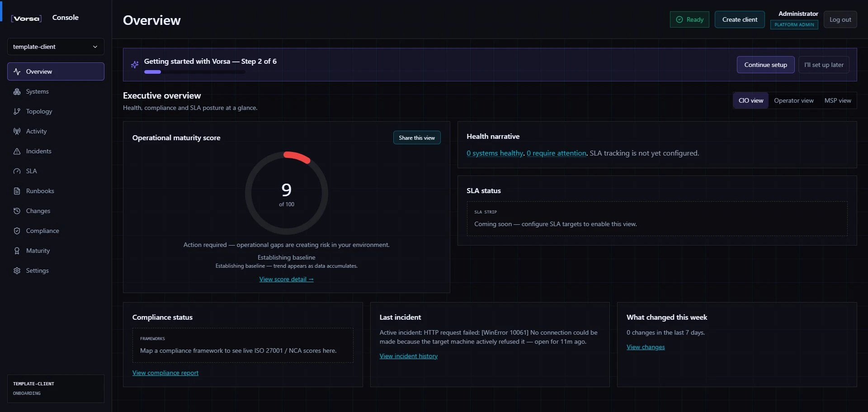This screenshot has width=868, height=412.
Task: Click the SLA gauge icon
Action: pos(17,171)
